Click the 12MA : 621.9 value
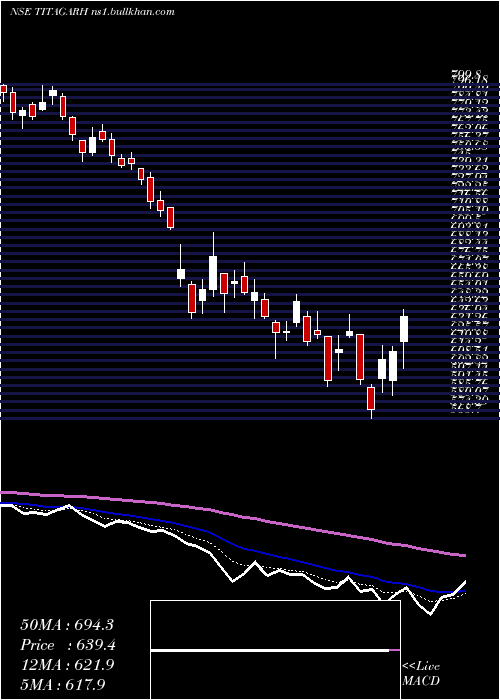The width and height of the screenshot is (500, 700). tap(67, 665)
